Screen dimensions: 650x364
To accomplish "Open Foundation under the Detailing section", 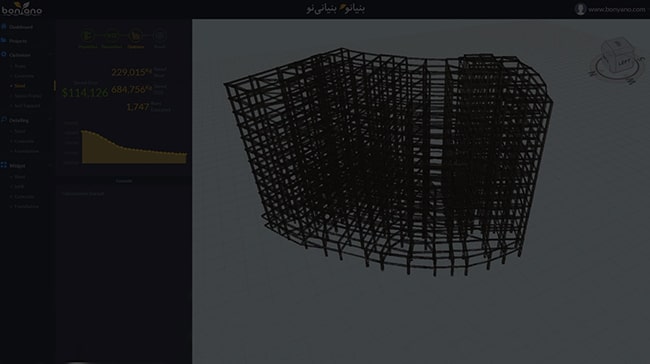I will click(x=27, y=151).
